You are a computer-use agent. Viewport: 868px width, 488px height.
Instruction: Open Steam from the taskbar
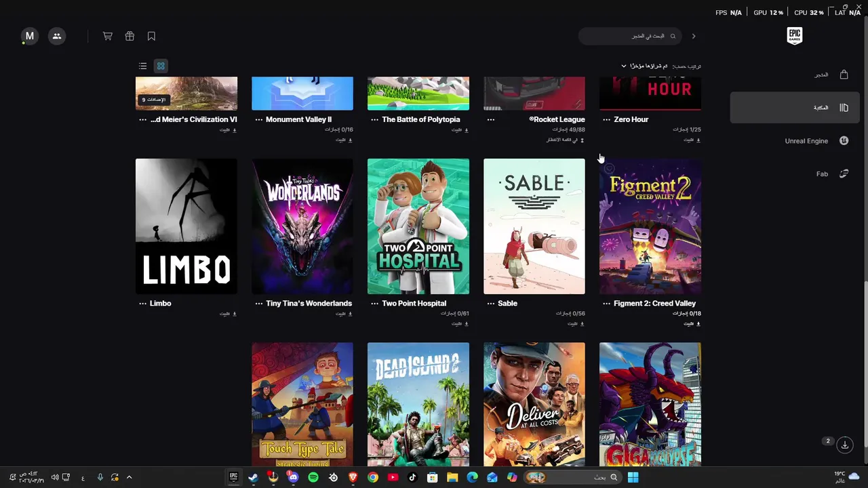(x=253, y=477)
